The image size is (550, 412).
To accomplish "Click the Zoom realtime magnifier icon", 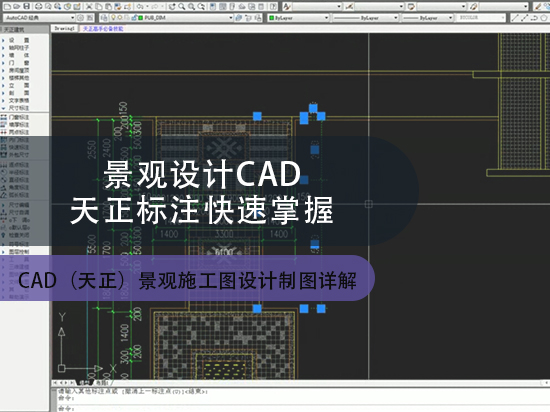I will coord(182,6).
